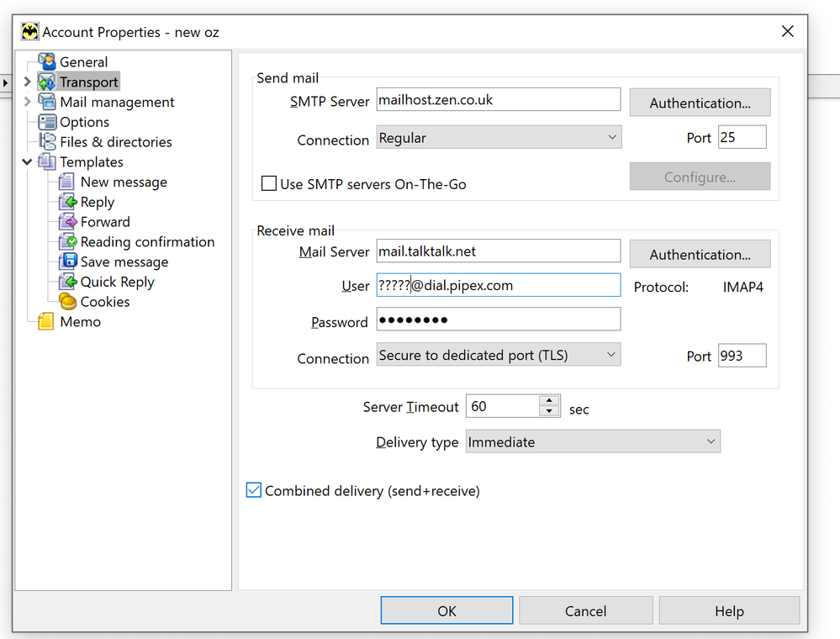Enable Use SMTP servers On-The-Go

tap(269, 184)
